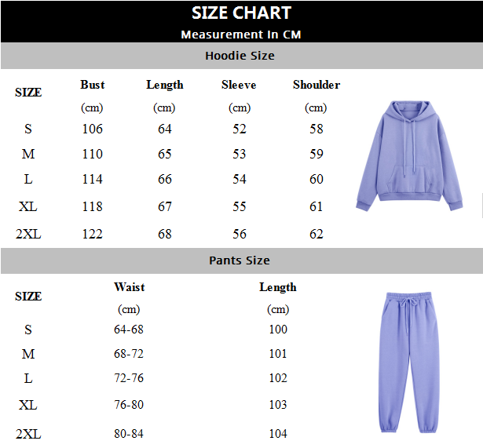Click waist range 80-84
483x448 pixels.
coord(129,434)
